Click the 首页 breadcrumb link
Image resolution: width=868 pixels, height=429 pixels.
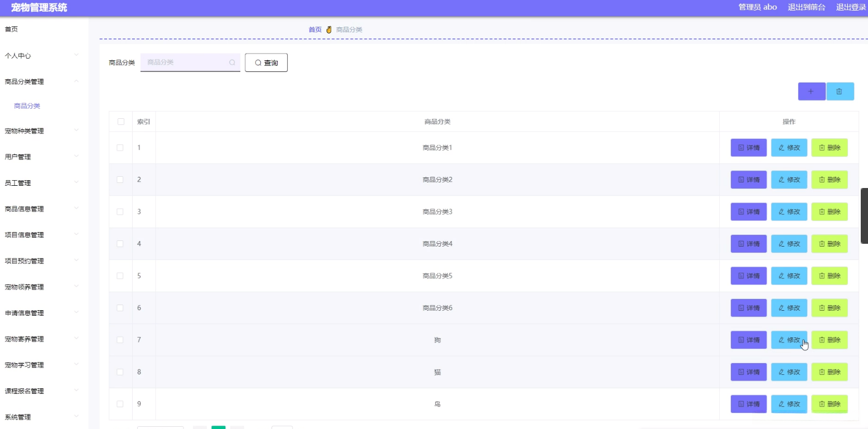click(x=315, y=30)
